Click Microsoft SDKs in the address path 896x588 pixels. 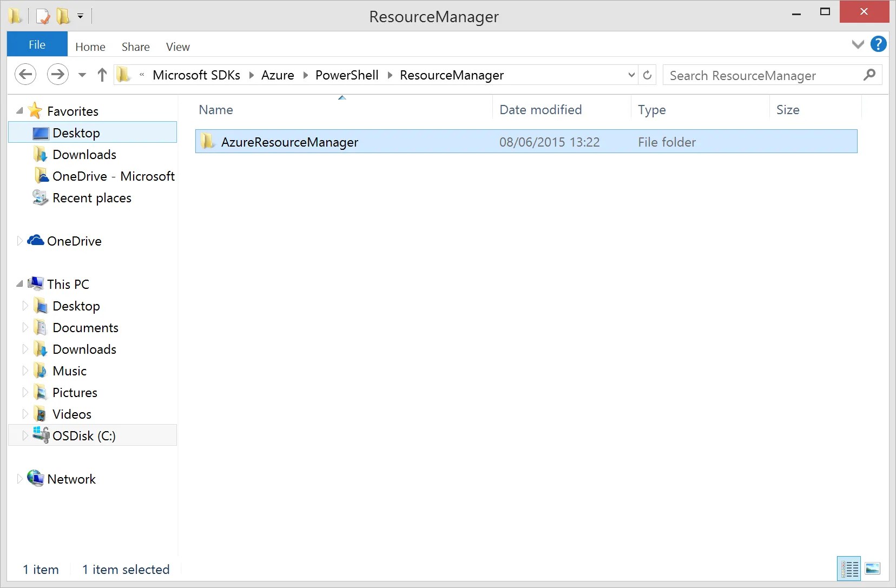pos(196,75)
